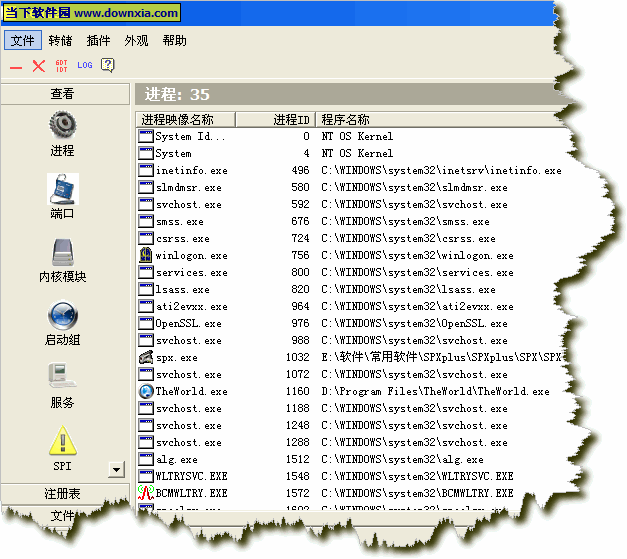627x559 pixels.
Task: Select the WLTRYSVC.EXE process row
Action: pos(350,476)
